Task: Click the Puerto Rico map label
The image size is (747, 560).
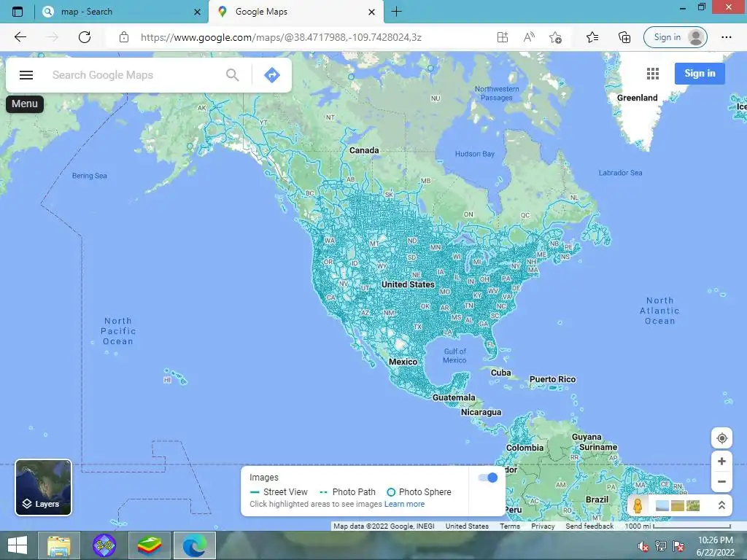Action: click(x=553, y=379)
